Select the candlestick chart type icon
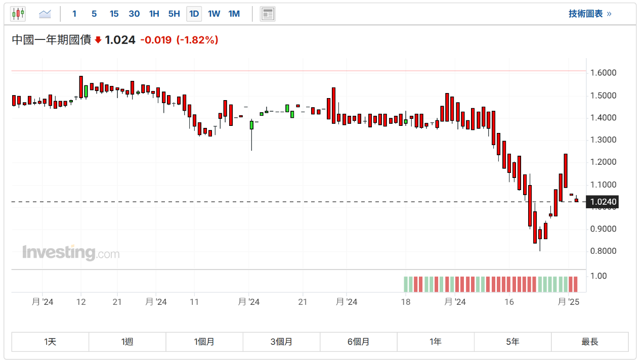The width and height of the screenshot is (642, 364). pyautogui.click(x=18, y=14)
